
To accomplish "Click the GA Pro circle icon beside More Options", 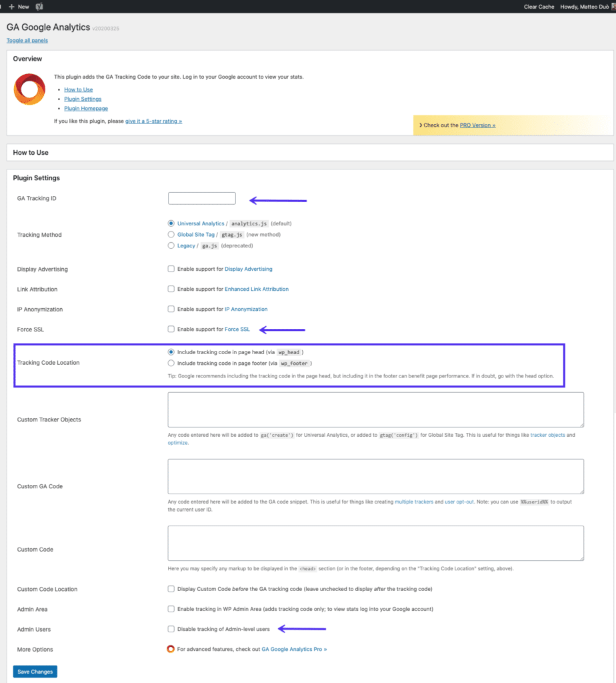I will coord(171,648).
